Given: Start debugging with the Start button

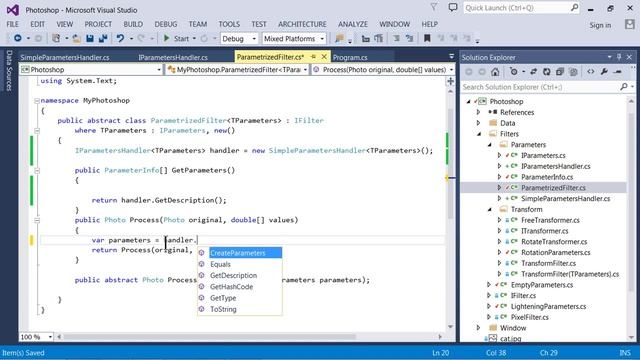Looking at the screenshot, I should coord(176,38).
